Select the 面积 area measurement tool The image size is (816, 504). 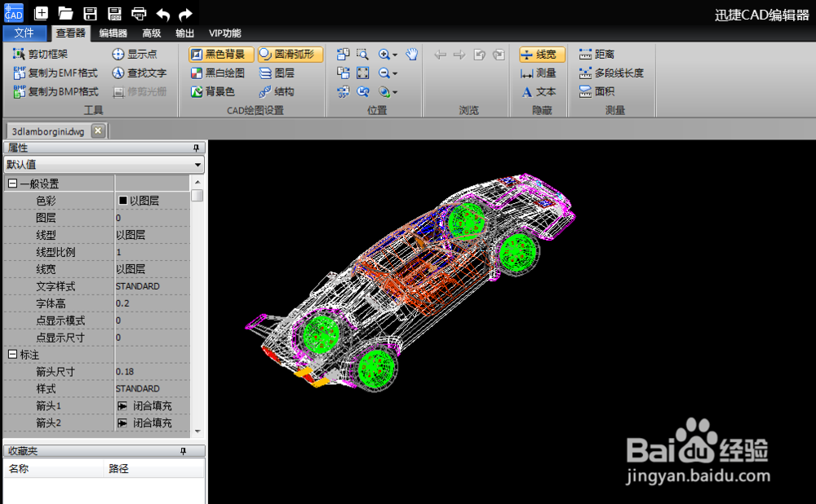click(605, 91)
